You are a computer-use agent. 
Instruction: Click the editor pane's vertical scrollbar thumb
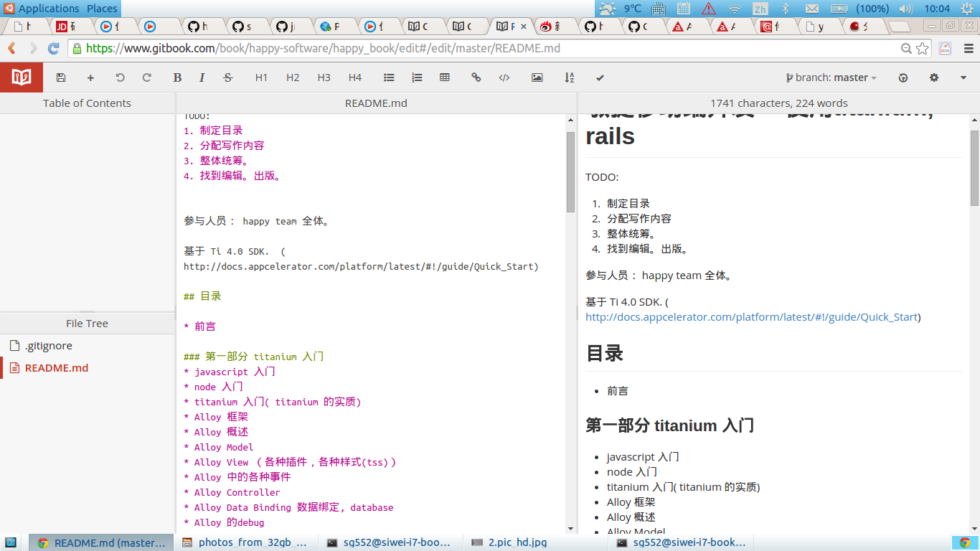tap(570, 171)
